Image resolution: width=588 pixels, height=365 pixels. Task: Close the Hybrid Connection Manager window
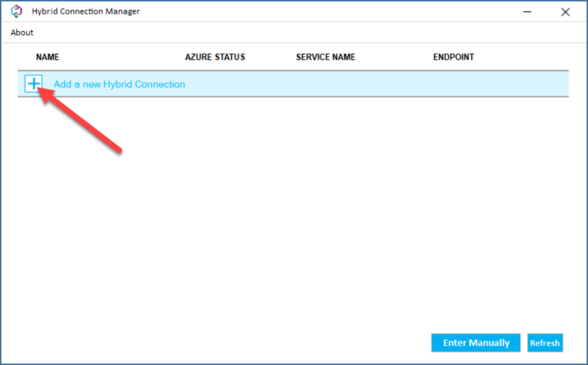coord(565,11)
